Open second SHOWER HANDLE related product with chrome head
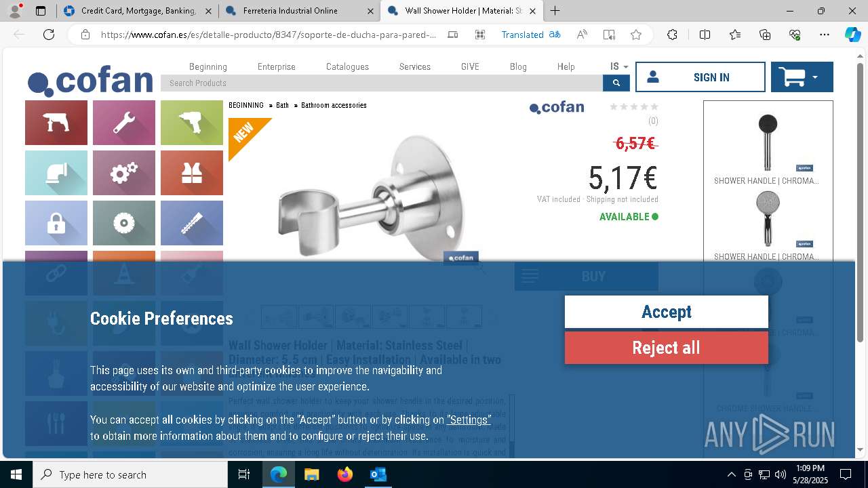Viewport: 868px width, 488px height. pos(768,224)
